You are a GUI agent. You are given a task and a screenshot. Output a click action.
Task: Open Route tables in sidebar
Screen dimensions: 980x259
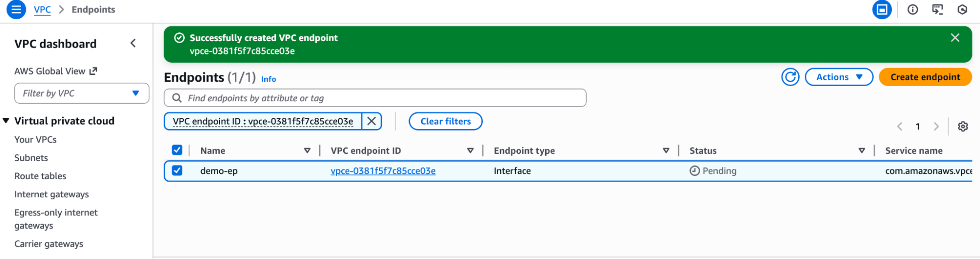point(40,176)
